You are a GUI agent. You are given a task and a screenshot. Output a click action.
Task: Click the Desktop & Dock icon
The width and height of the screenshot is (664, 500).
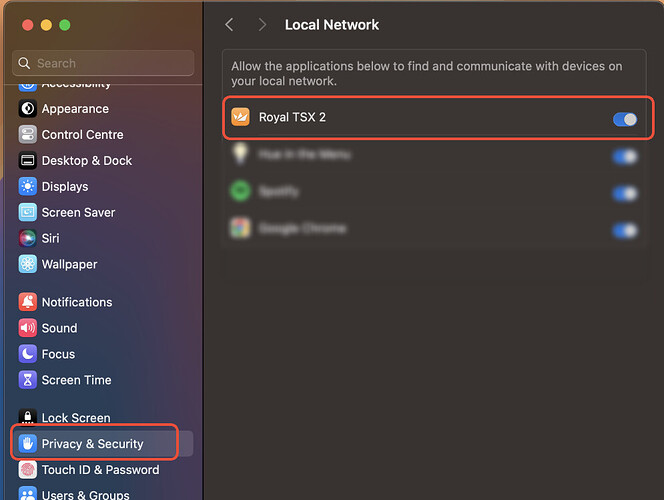[x=28, y=161]
